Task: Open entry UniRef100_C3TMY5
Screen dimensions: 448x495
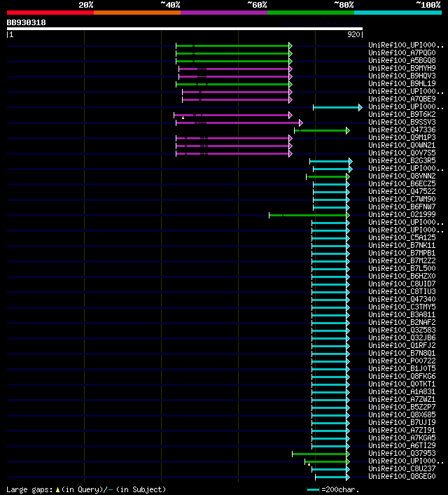Action: click(402, 307)
